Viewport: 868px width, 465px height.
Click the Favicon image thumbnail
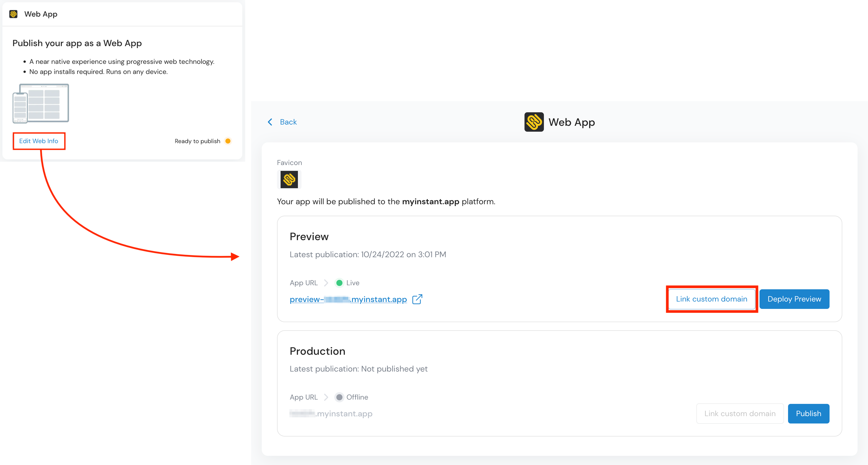tap(289, 180)
